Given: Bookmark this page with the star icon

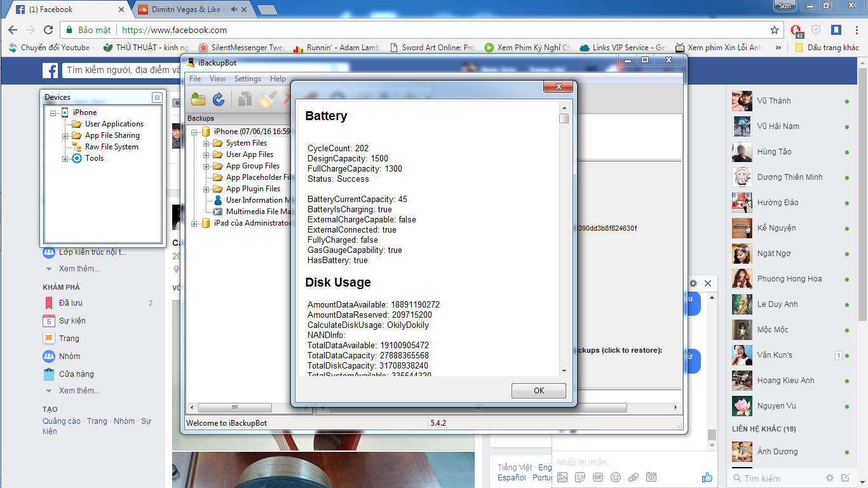Looking at the screenshot, I should point(774,30).
